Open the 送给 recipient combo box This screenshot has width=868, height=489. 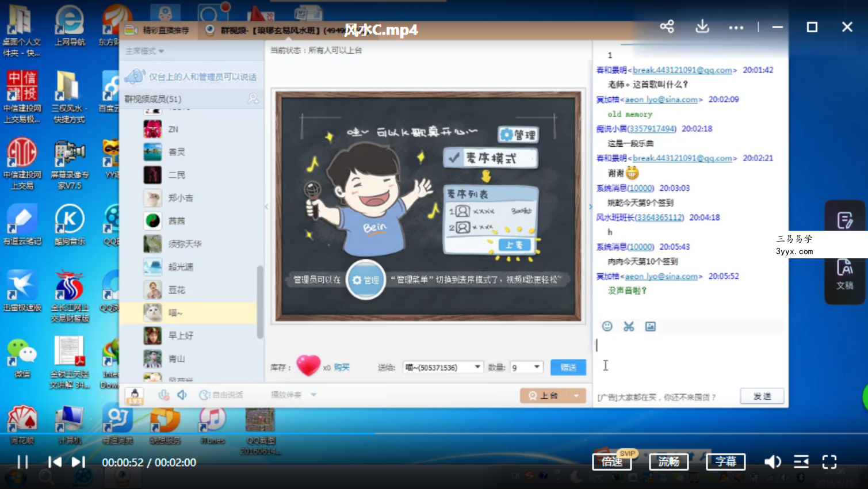pos(442,367)
